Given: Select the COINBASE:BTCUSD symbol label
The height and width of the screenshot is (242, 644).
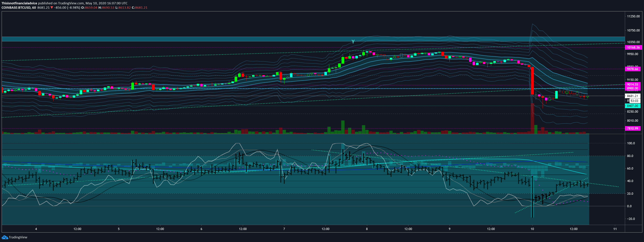Looking at the screenshot, I should coord(16,8).
